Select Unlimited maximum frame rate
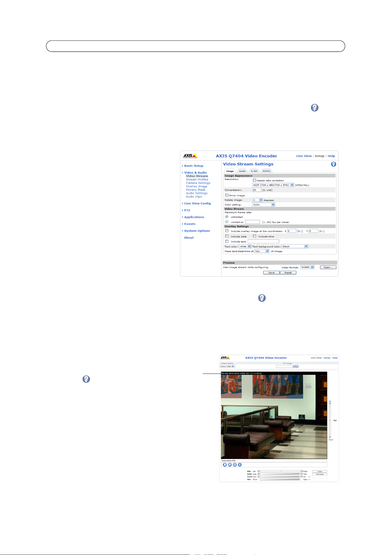The width and height of the screenshot is (392, 555). 227,217
